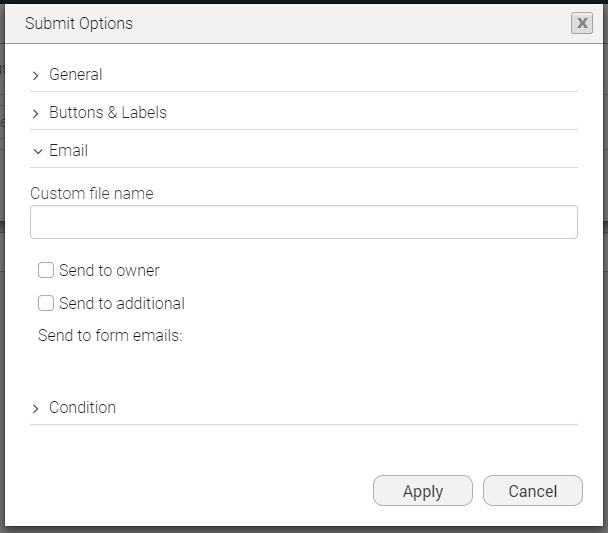608x533 pixels.
Task: Click the Send to form emails text
Action: (110, 335)
